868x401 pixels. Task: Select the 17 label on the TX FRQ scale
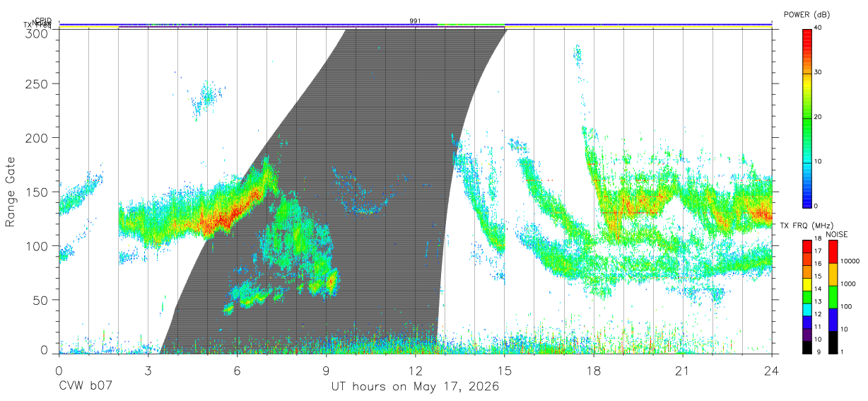click(818, 251)
